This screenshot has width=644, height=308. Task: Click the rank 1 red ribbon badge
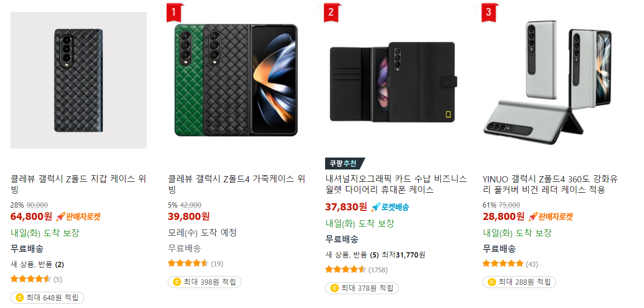click(174, 12)
